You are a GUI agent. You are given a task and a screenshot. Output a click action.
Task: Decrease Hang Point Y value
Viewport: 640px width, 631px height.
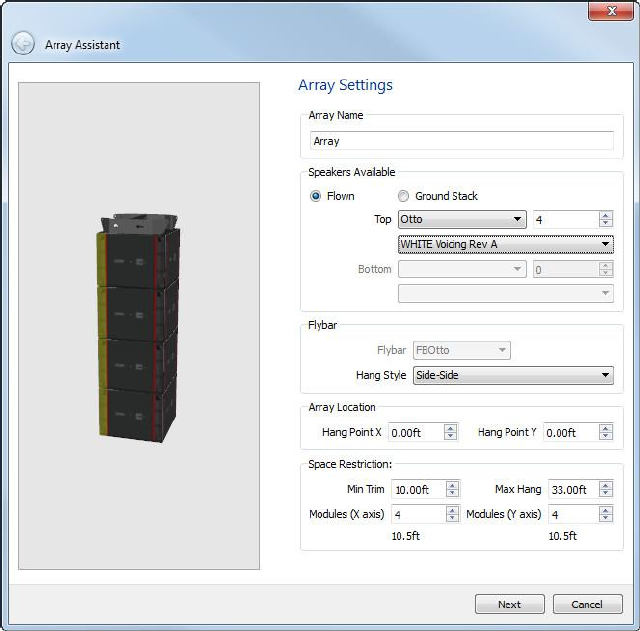point(606,437)
